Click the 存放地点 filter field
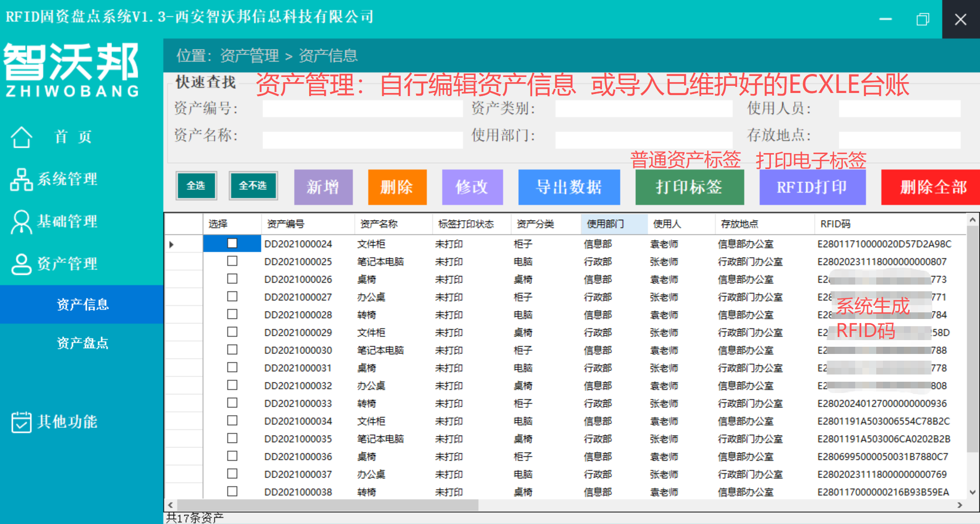980x524 pixels. [899, 140]
